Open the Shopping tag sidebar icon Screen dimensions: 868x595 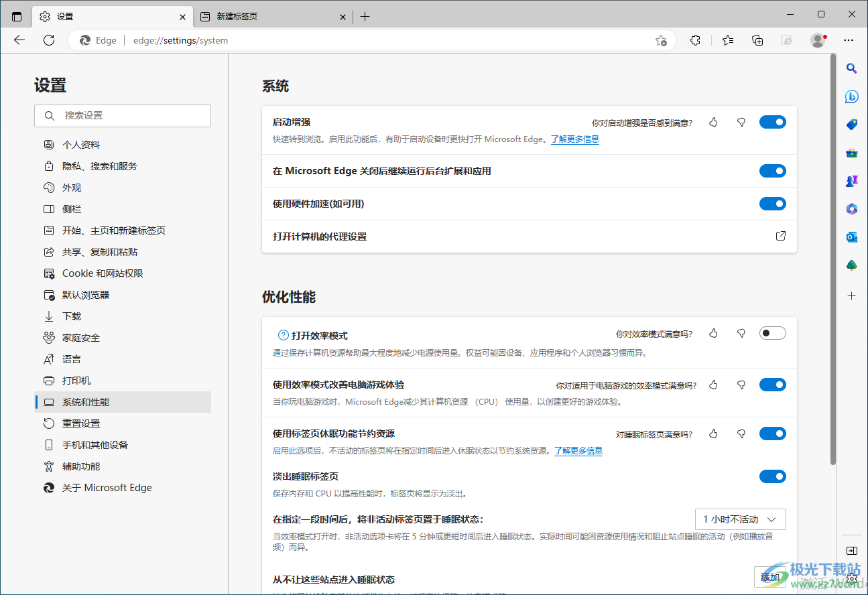tap(851, 125)
